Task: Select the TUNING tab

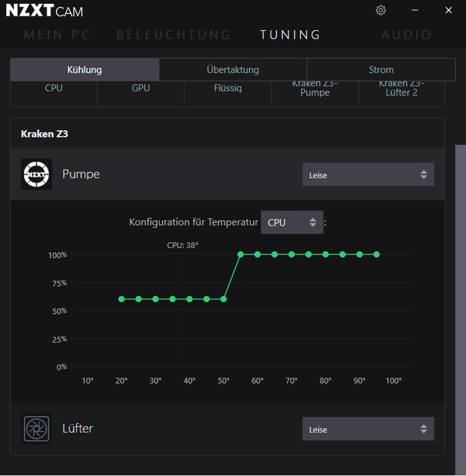Action: [291, 35]
